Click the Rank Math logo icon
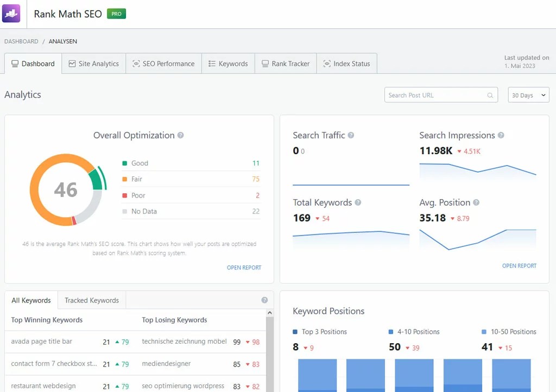Screen dimensions: 556x392 (11, 13)
